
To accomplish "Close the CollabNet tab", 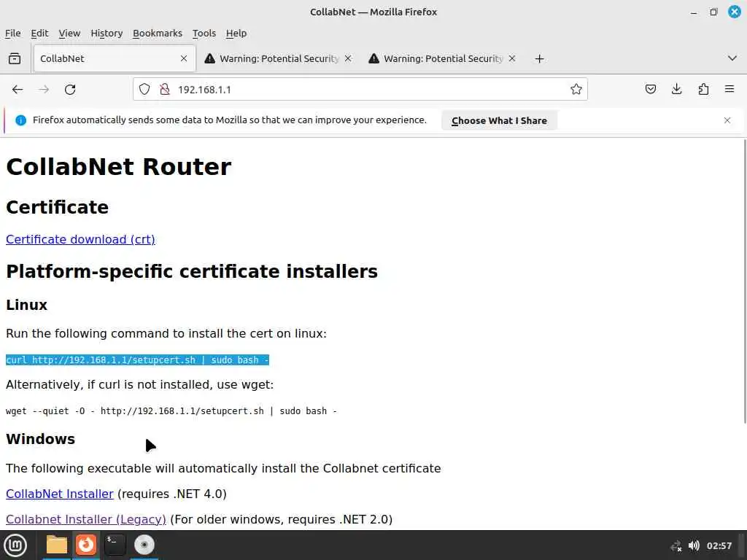I will (x=183, y=58).
